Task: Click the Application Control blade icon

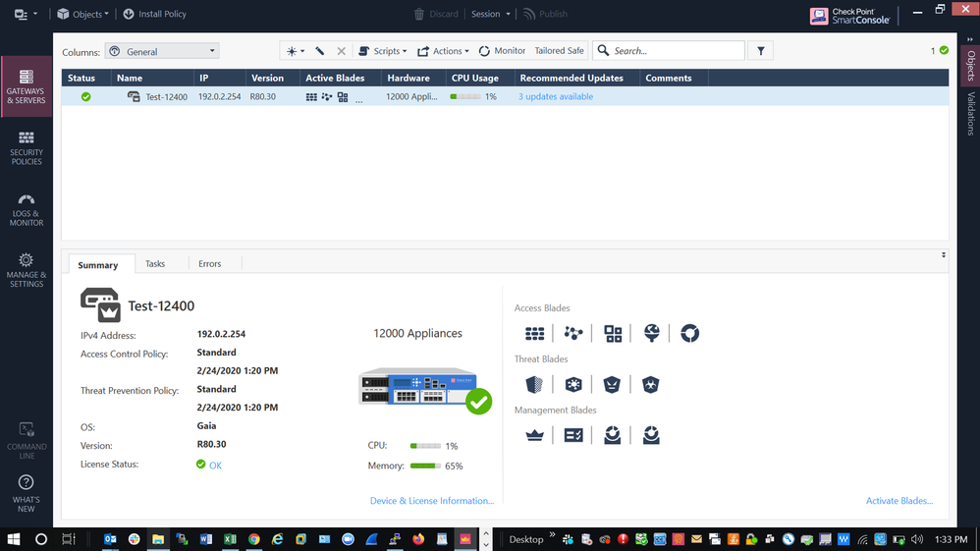Action: [613, 333]
